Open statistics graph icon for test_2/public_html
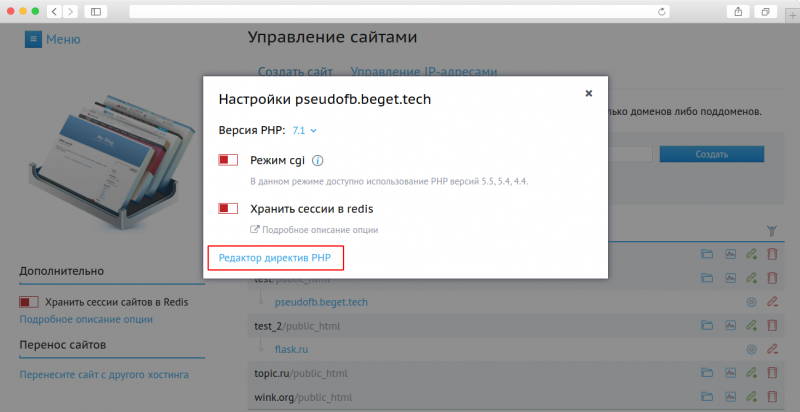800x412 pixels. 731,325
